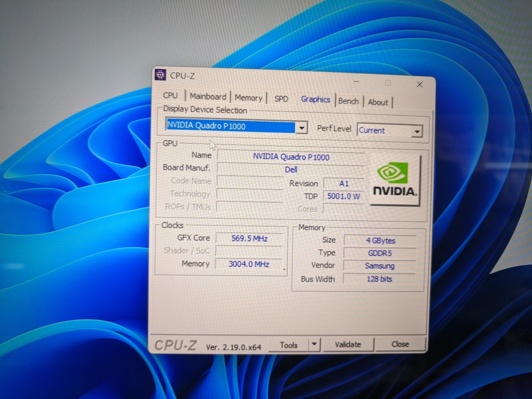Viewport: 532px width, 399px height.
Task: Open the Mainboard tab
Action: tap(208, 96)
